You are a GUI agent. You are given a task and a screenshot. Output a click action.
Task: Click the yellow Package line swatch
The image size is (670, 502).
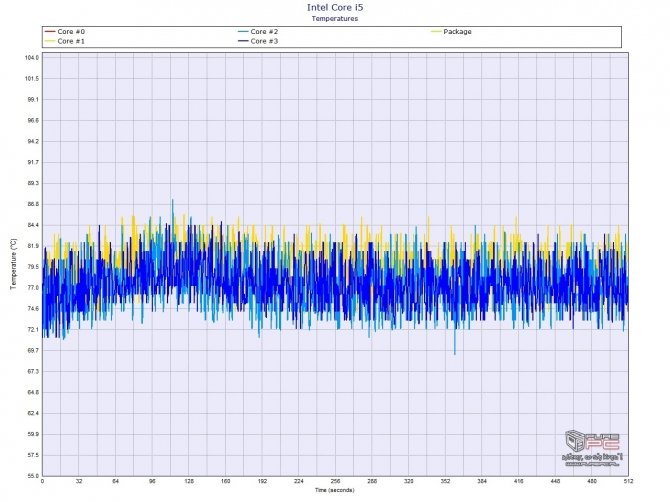[x=436, y=32]
